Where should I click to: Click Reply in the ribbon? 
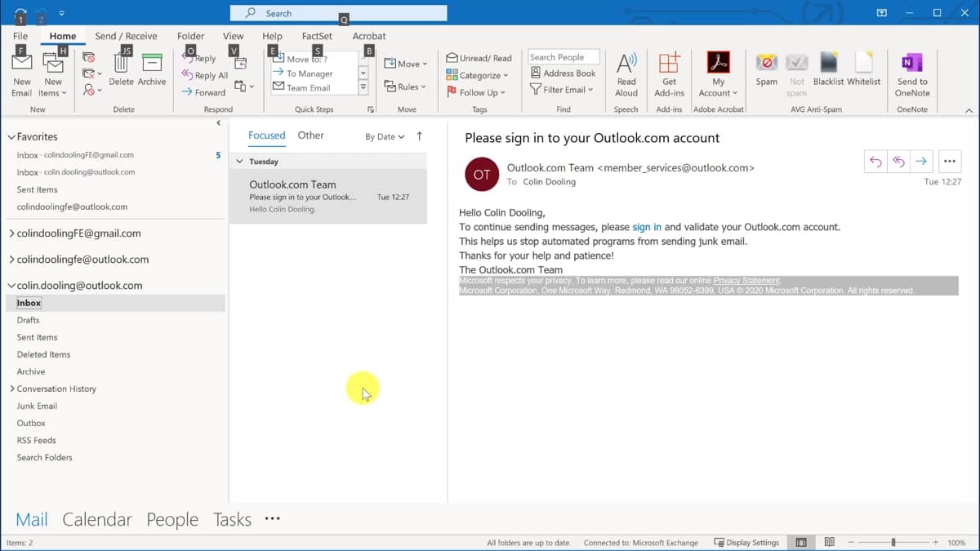pos(199,58)
